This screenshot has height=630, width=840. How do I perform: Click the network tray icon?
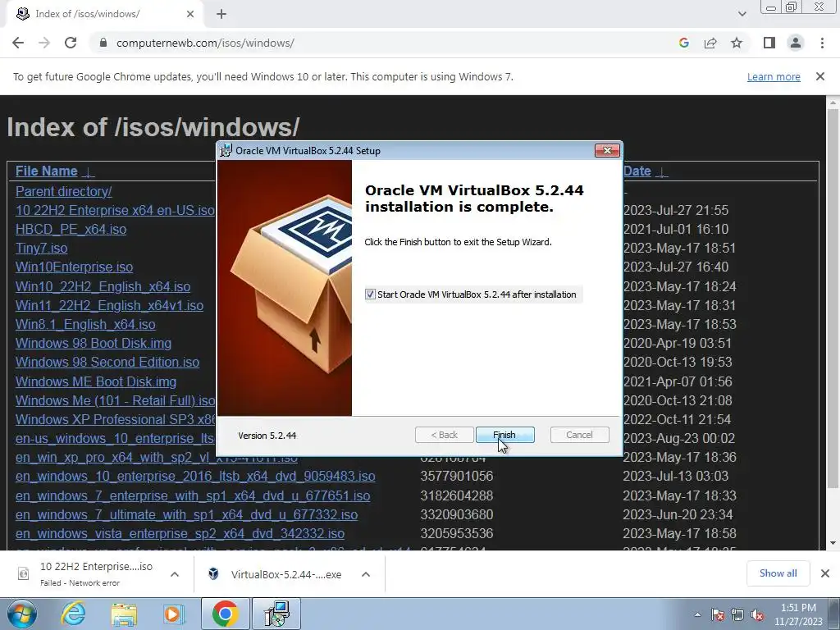[x=737, y=614]
